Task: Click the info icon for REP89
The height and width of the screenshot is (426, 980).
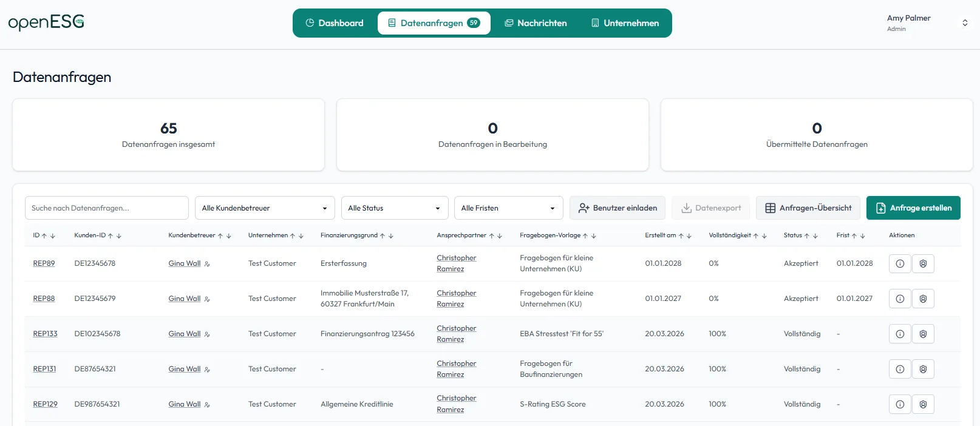Action: click(x=900, y=263)
